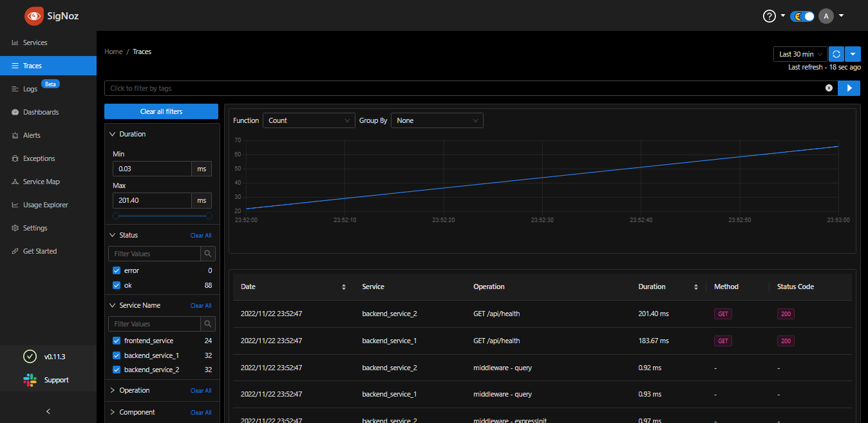This screenshot has height=423, width=868.
Task: Click the SigNoz eye logo
Action: point(34,16)
